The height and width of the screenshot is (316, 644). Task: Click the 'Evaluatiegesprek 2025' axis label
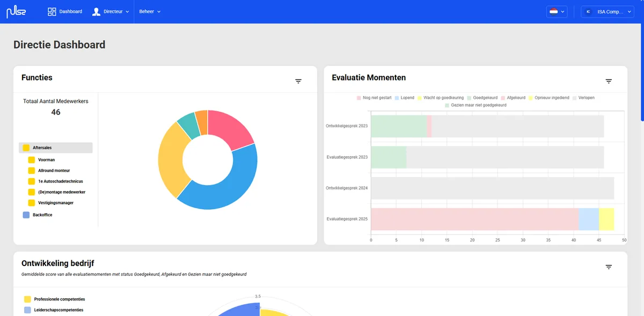click(x=347, y=219)
